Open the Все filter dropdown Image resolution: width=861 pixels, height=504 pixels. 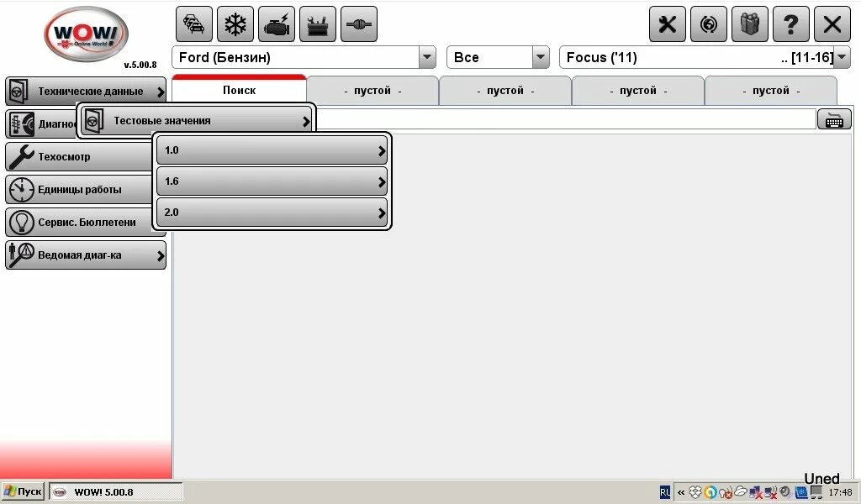tap(498, 57)
